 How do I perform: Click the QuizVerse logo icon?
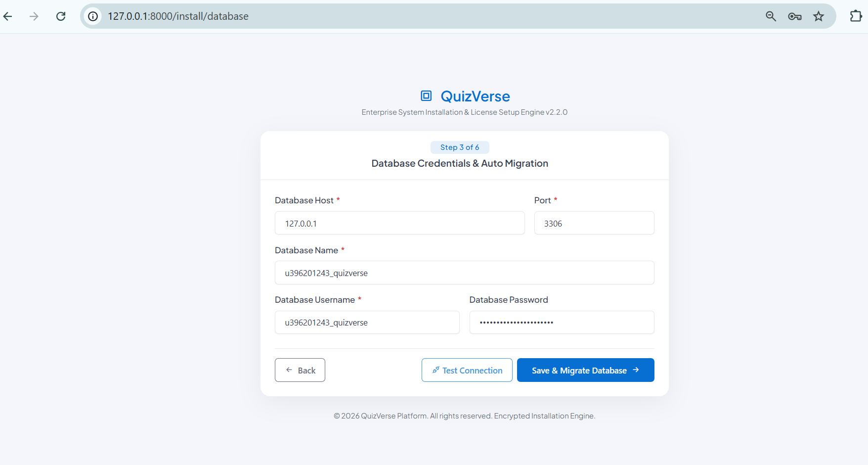pos(426,96)
